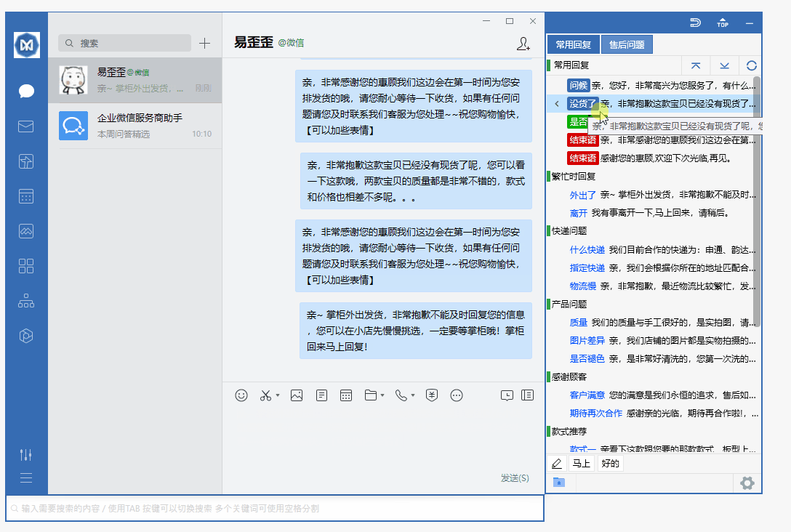Click the phone call icon

[403, 395]
